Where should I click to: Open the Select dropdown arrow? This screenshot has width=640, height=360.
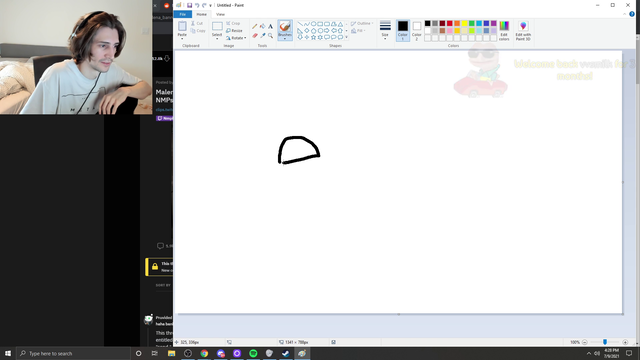pyautogui.click(x=217, y=38)
